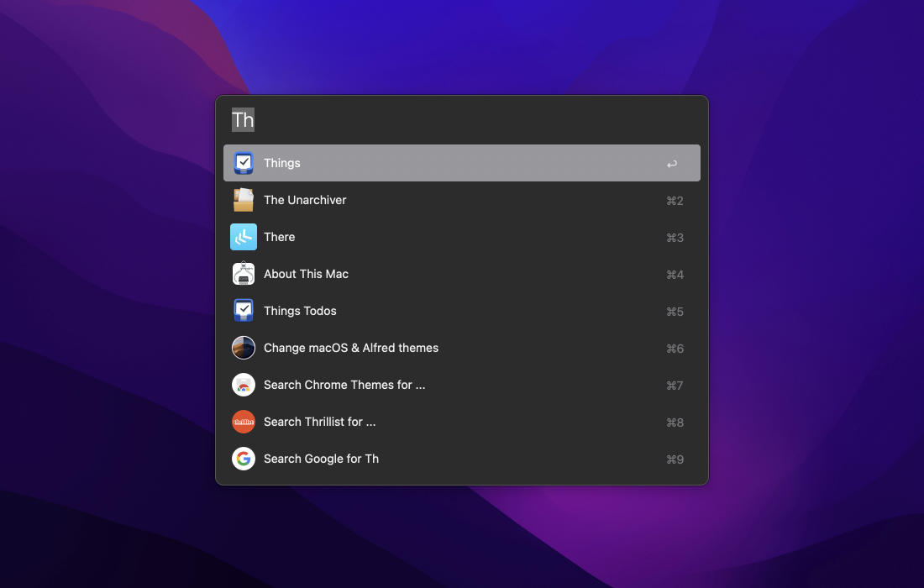Viewport: 924px width, 588px height.
Task: Click The Unarchiver box icon
Action: 244,200
